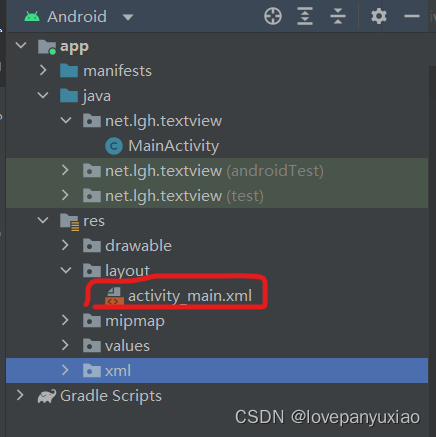436x437 pixels.
Task: Click the drawable folder icon
Action: click(x=92, y=246)
